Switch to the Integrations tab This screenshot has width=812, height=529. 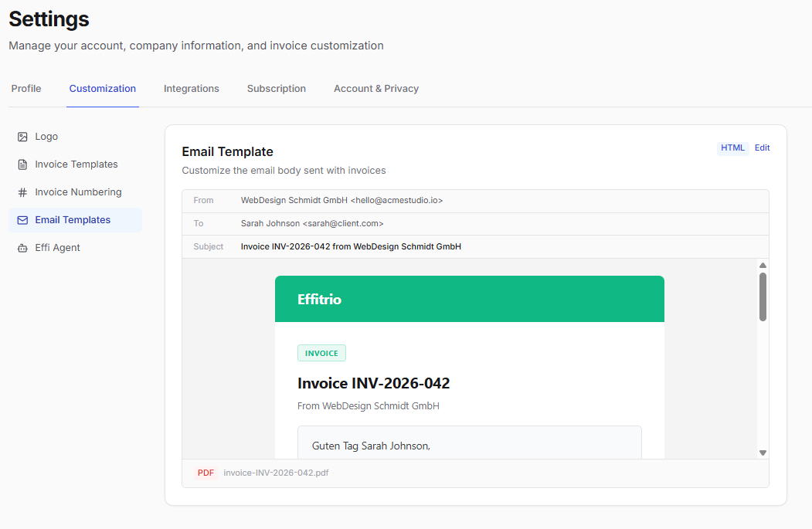click(x=191, y=89)
